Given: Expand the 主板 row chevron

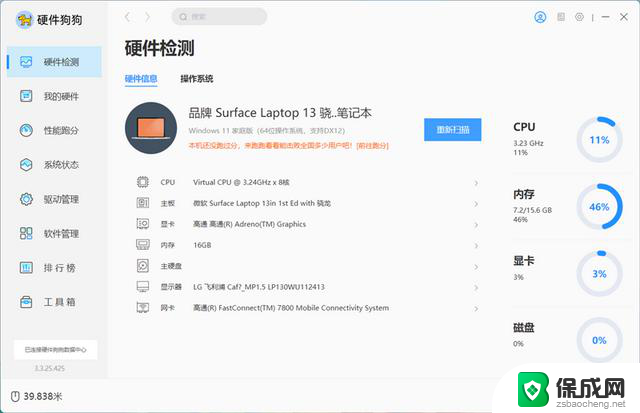Looking at the screenshot, I should pyautogui.click(x=476, y=204).
